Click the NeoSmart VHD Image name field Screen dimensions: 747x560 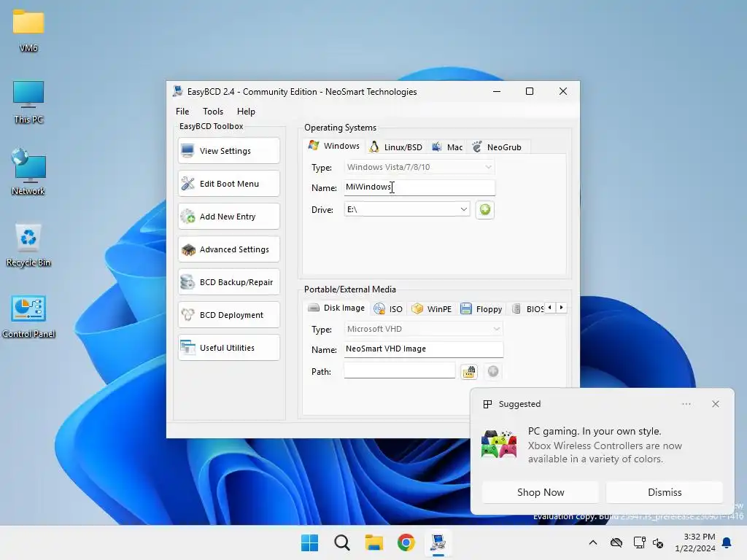click(x=424, y=349)
